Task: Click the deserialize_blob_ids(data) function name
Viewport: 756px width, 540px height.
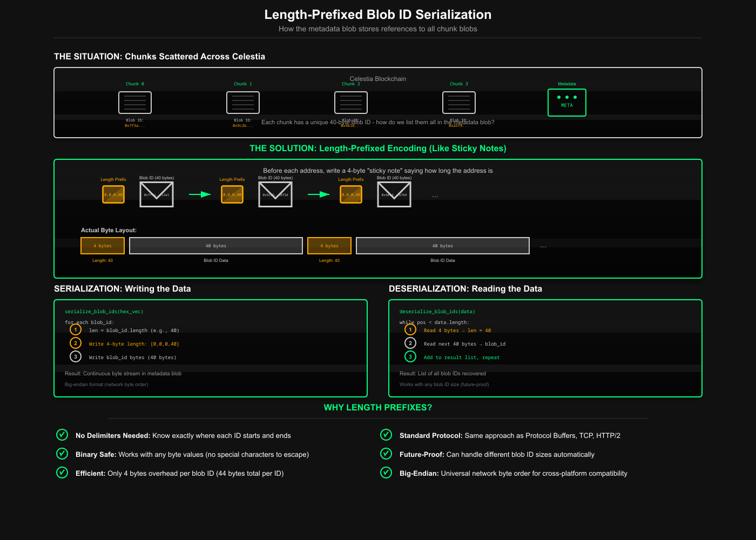Action: tap(437, 312)
